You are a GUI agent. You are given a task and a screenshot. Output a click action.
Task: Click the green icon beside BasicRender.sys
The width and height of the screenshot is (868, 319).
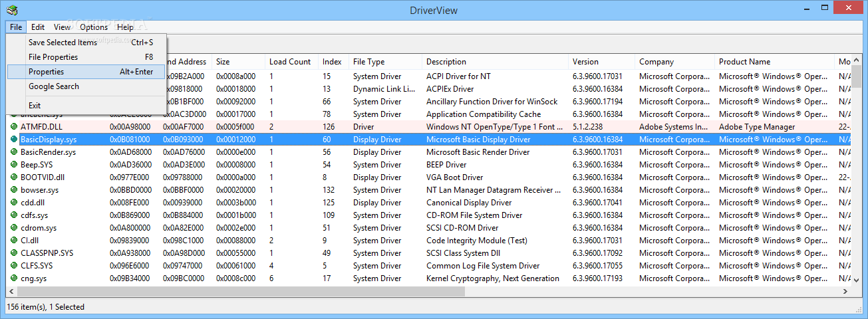click(14, 152)
